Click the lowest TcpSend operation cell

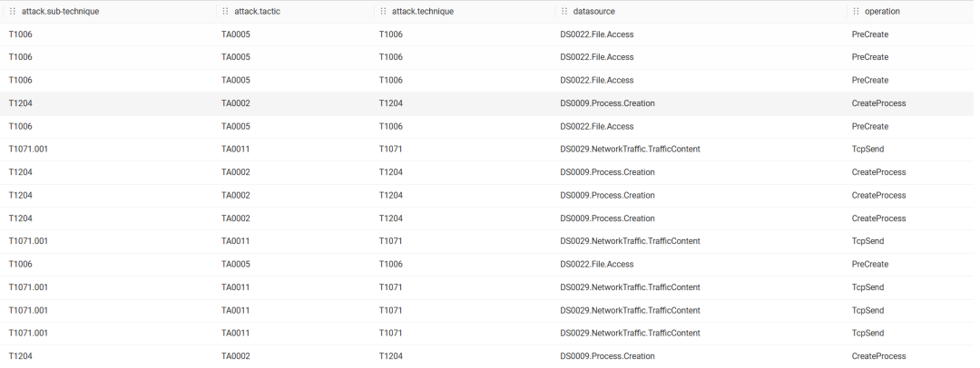[x=867, y=333]
